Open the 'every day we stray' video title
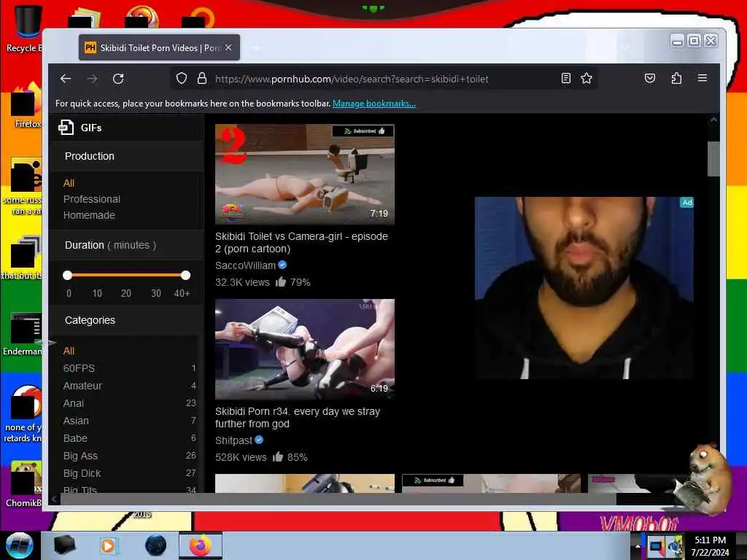Viewport: 747px width, 560px height. tap(298, 418)
